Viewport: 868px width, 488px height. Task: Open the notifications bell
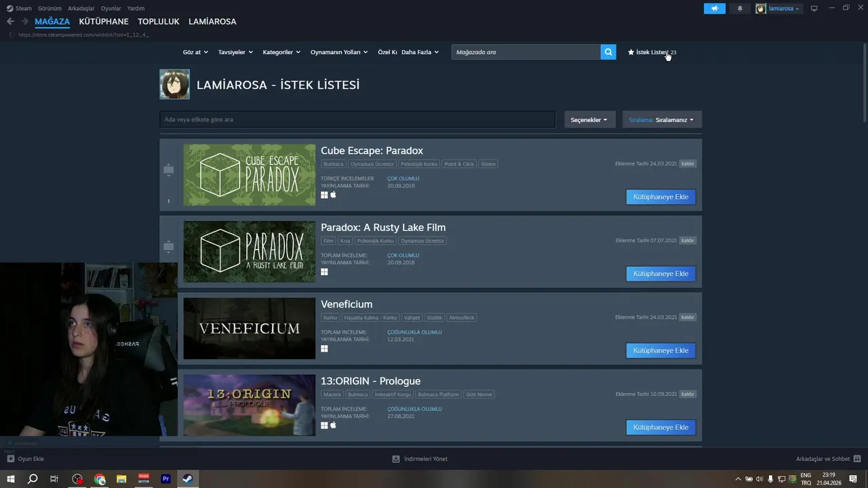740,8
